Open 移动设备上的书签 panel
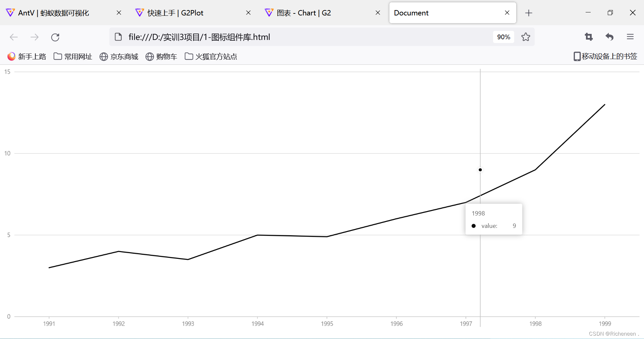 pos(605,56)
